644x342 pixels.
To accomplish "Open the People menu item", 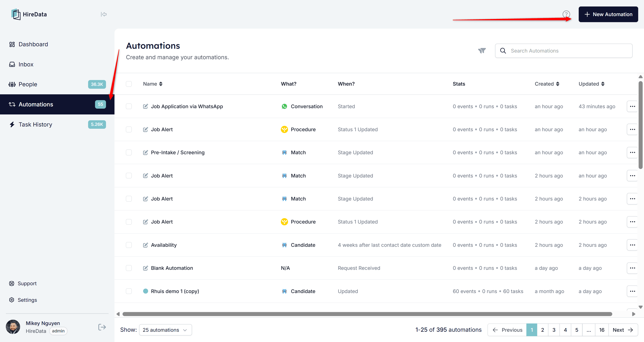I will pos(57,84).
